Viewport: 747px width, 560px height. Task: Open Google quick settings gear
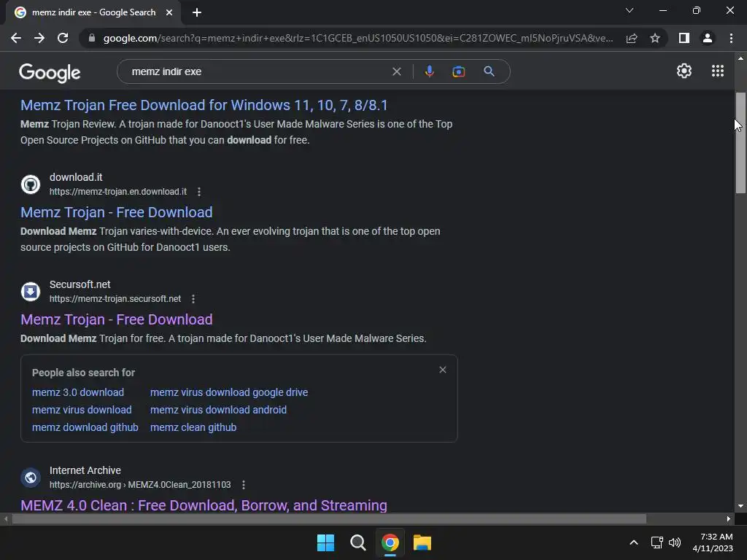684,71
